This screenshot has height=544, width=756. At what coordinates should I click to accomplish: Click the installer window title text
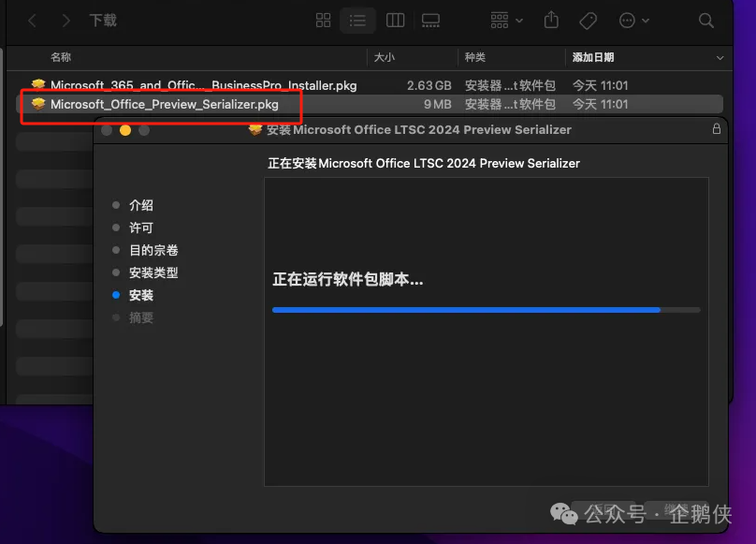[419, 130]
